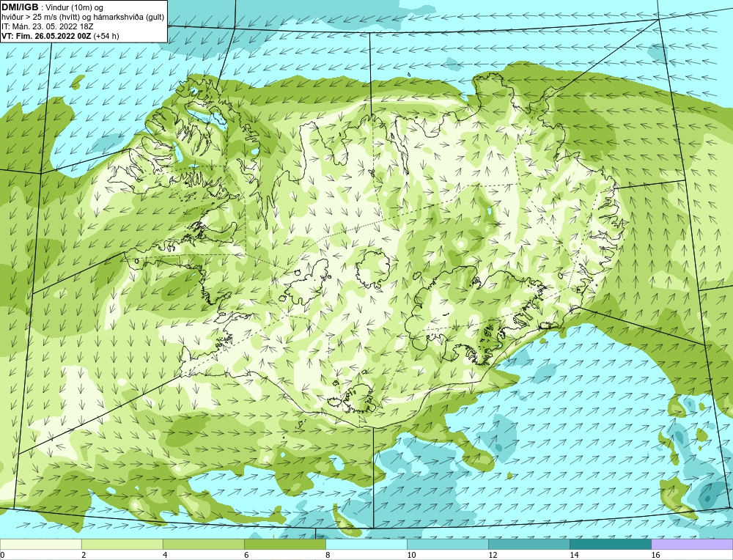Click the 14–16 m/s dark teal swatch
The width and height of the screenshot is (733, 560).
pyautogui.click(x=610, y=545)
